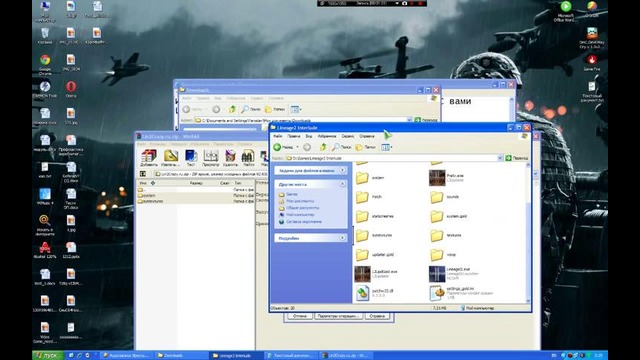Open address bar dropdown in Lineage2 Interlude window
This screenshot has height=360, width=640.
pyautogui.click(x=500, y=158)
